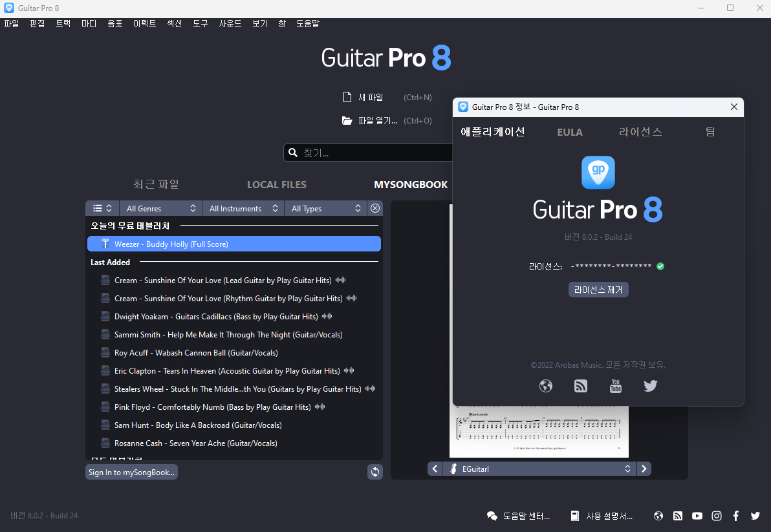Switch to the EULA tab
Viewport: 771px width, 532px height.
point(570,132)
